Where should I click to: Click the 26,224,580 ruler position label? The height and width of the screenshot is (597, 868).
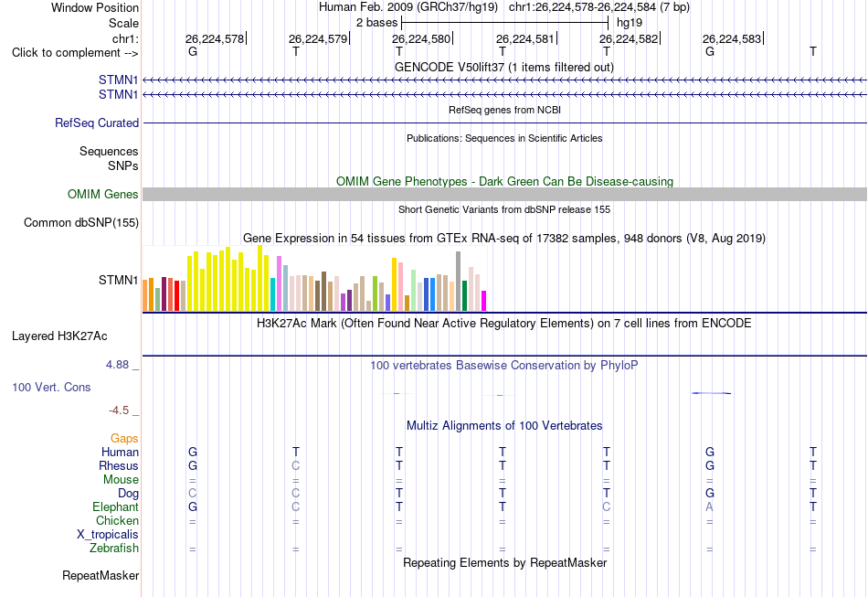[x=421, y=38]
